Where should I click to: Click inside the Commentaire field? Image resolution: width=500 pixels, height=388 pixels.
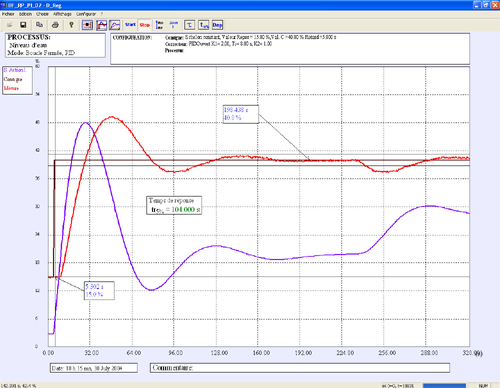(300, 368)
